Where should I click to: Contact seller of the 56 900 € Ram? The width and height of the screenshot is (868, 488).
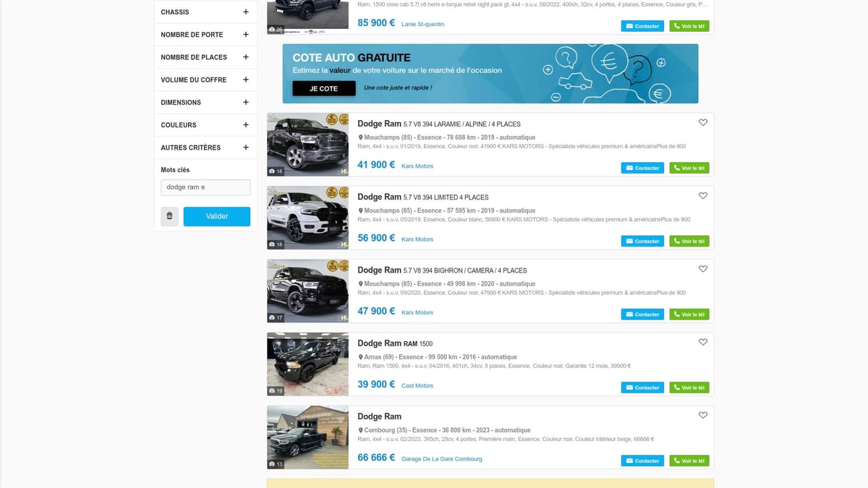[642, 241]
